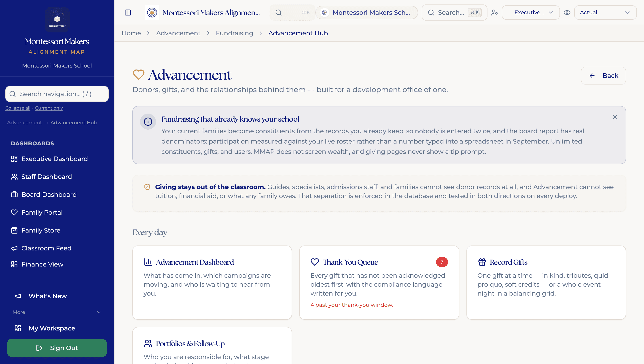Open the compact ⌘K search box
Viewport: 644px width, 364px height.
point(292,13)
